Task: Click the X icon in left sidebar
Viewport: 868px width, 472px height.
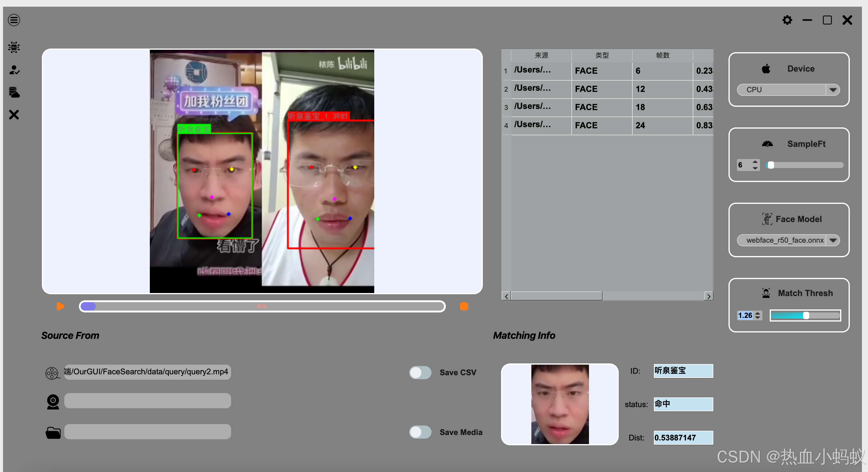Action: coord(14,115)
